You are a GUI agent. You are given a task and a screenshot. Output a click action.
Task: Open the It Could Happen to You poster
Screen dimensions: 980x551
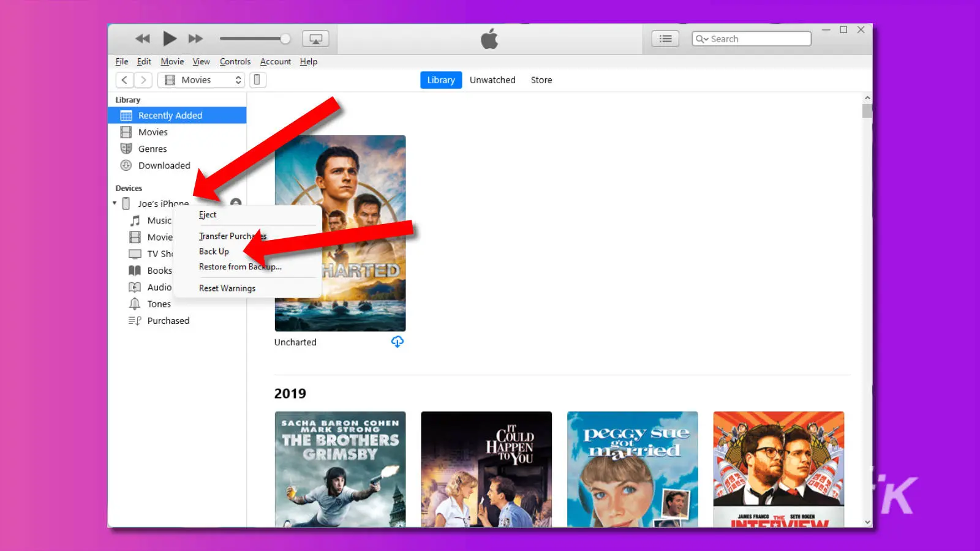[x=486, y=469]
